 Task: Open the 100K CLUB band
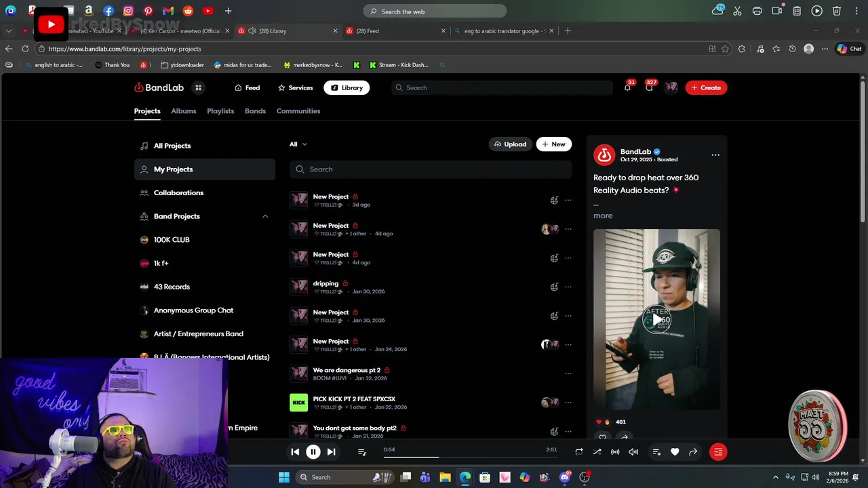[205, 240]
